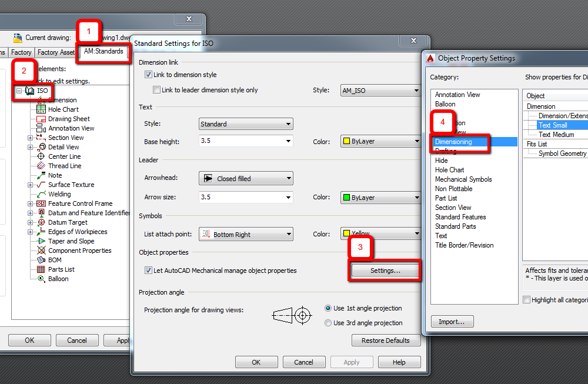Screen dimensions: 588x384
Task: Select the BOM icon in tree
Action: click(41, 260)
